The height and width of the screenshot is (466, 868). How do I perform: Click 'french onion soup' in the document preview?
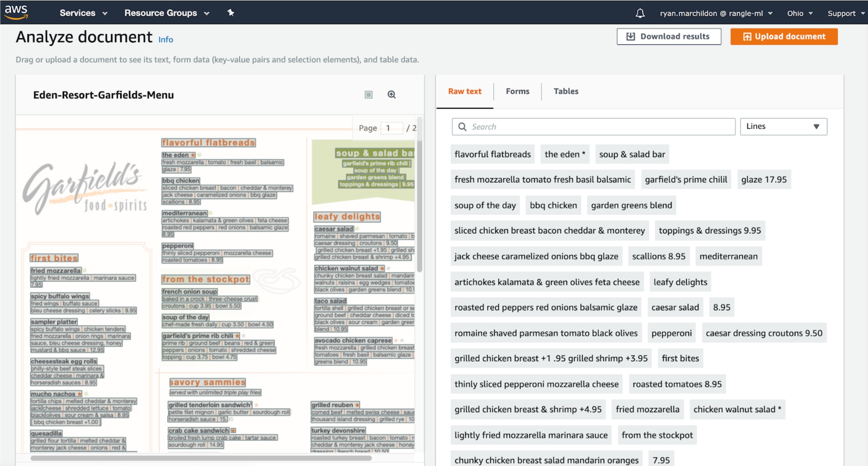click(x=190, y=292)
